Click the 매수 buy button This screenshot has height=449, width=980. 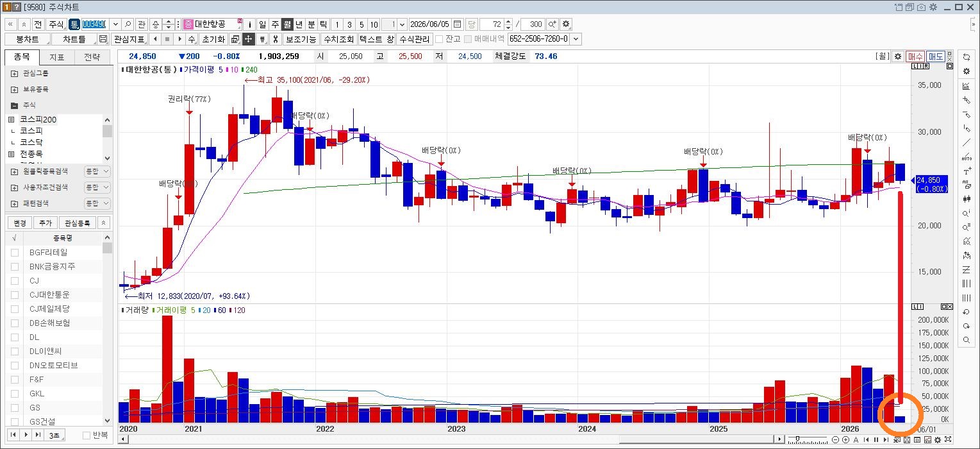[x=915, y=56]
